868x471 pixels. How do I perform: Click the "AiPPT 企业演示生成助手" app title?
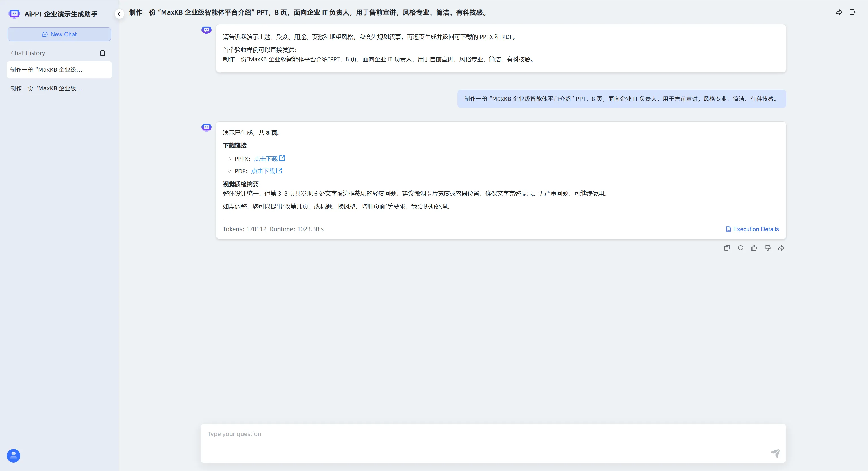click(x=61, y=14)
